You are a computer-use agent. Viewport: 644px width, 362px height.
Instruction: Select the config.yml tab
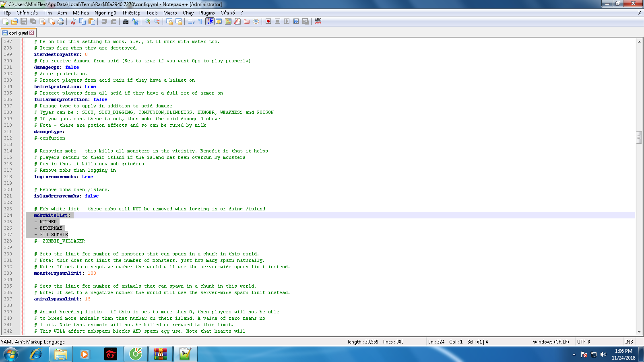coord(19,33)
